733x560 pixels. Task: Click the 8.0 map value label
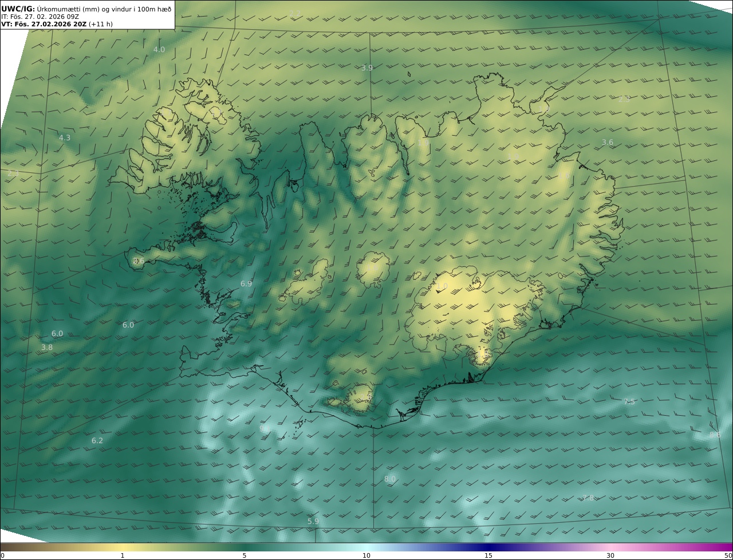pos(390,479)
